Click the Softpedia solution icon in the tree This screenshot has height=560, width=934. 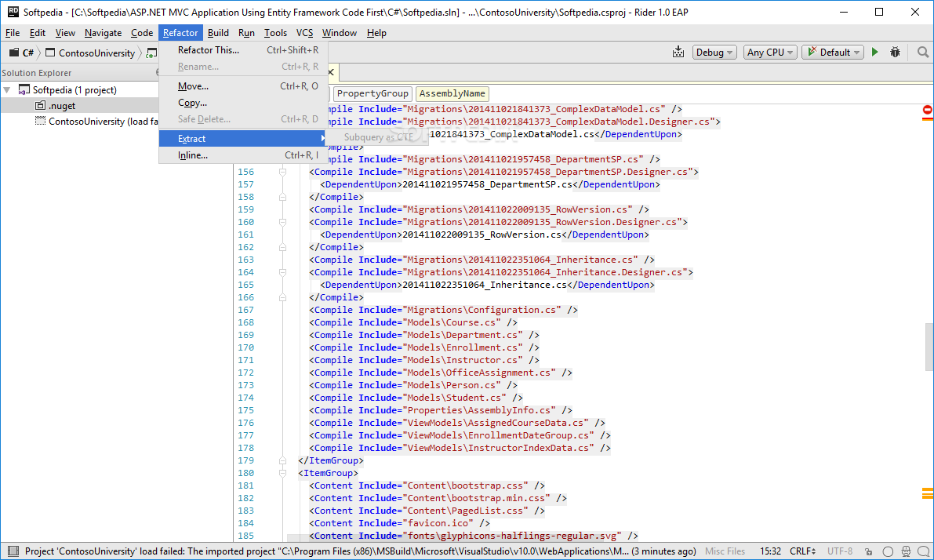(24, 90)
